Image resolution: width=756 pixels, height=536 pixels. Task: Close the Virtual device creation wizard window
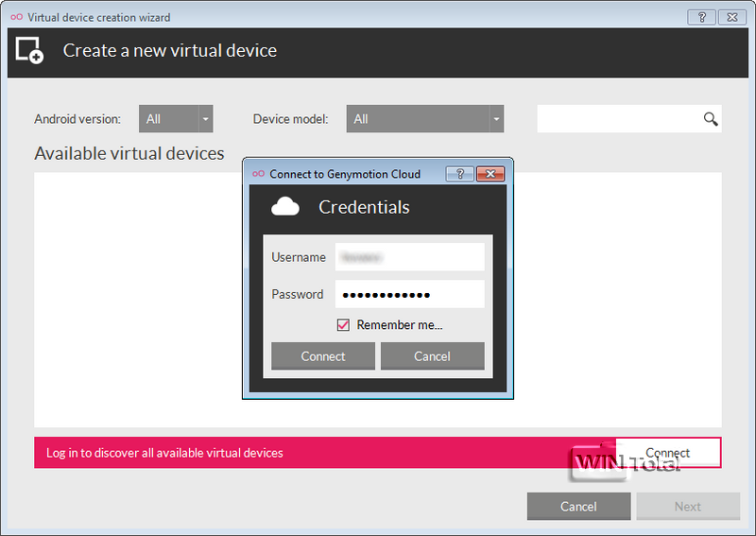click(732, 17)
